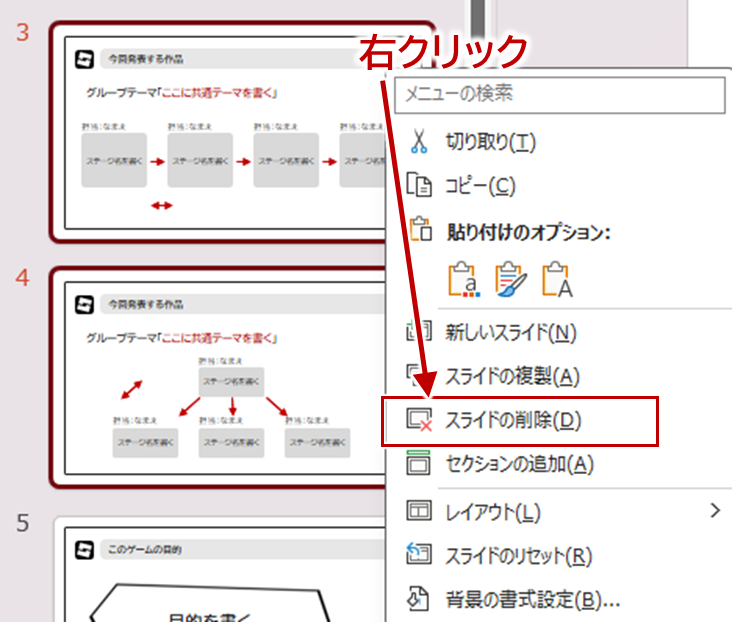Click the Format Background paint bucket icon
The width and height of the screenshot is (732, 622).
click(418, 599)
